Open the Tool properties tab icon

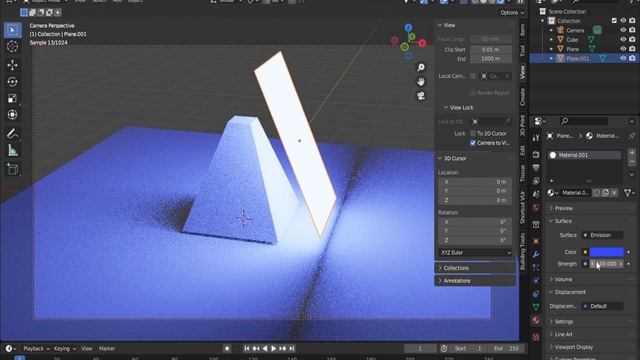click(536, 138)
